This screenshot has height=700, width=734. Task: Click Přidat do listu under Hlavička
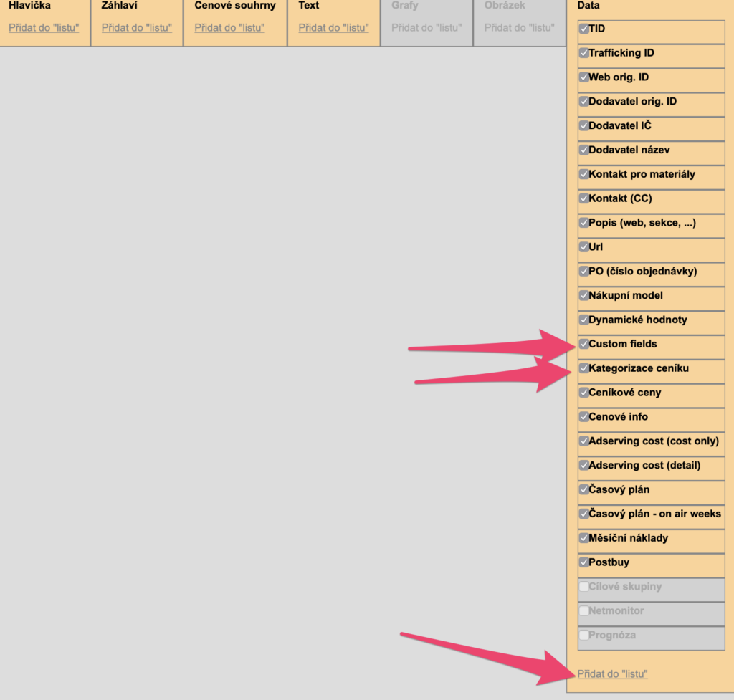pyautogui.click(x=44, y=28)
